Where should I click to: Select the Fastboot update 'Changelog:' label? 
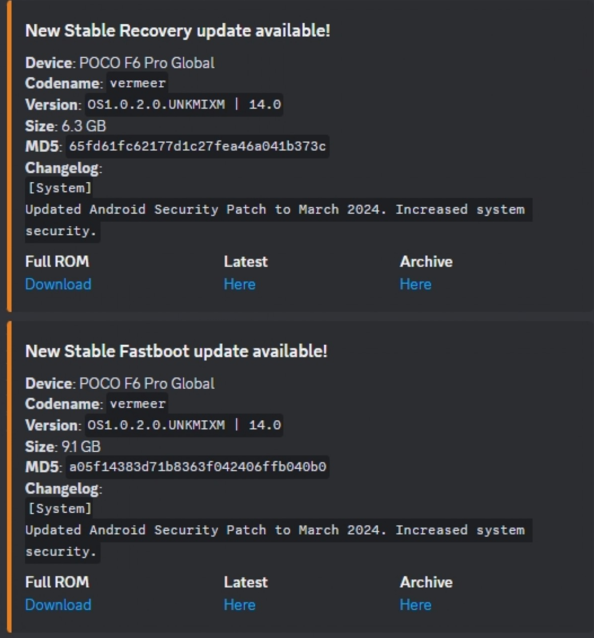tap(64, 488)
